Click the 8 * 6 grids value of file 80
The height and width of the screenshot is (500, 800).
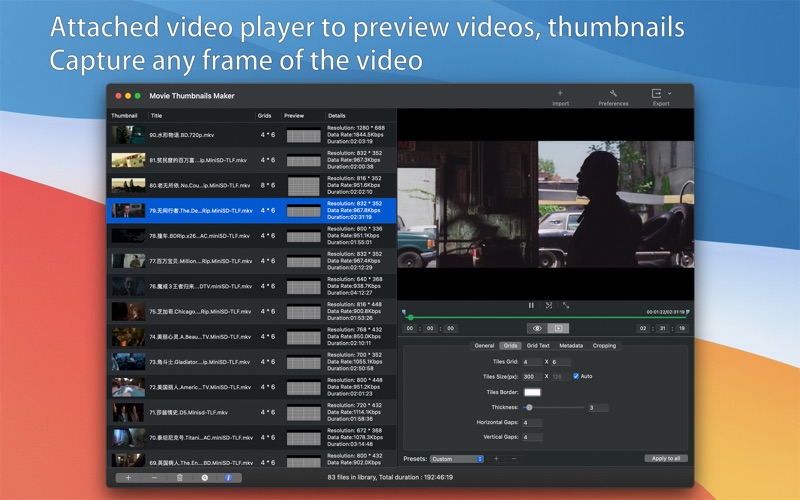pos(268,186)
